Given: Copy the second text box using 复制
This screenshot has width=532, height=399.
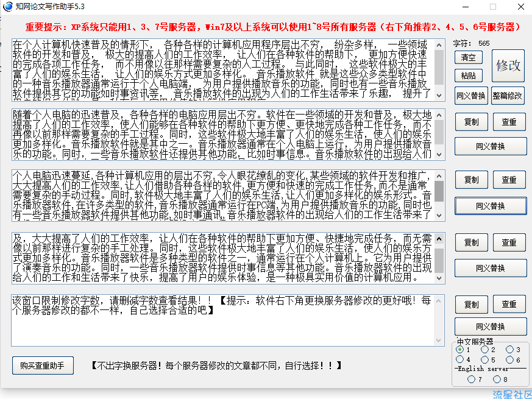Looking at the screenshot, I should 471,122.
